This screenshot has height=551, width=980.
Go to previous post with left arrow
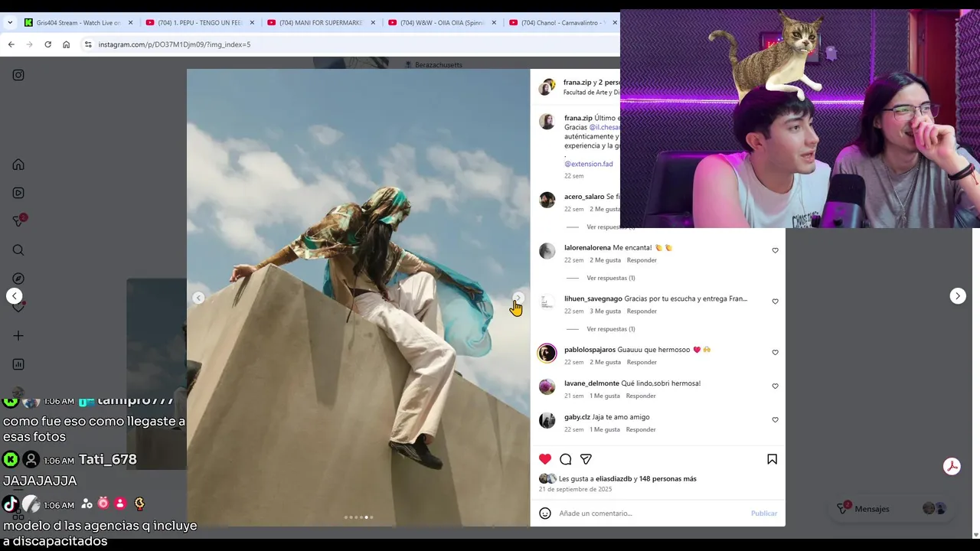(x=15, y=296)
